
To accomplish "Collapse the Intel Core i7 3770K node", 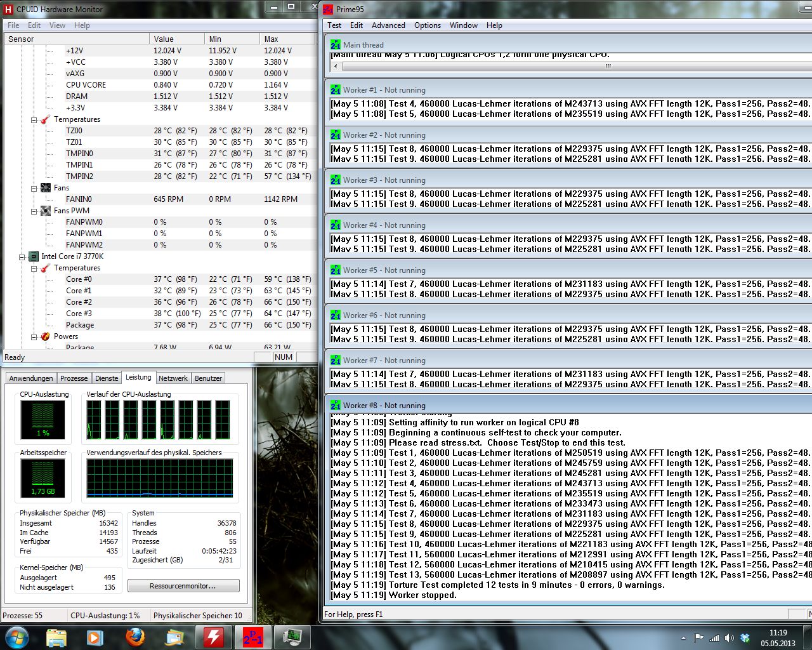I will tap(22, 256).
